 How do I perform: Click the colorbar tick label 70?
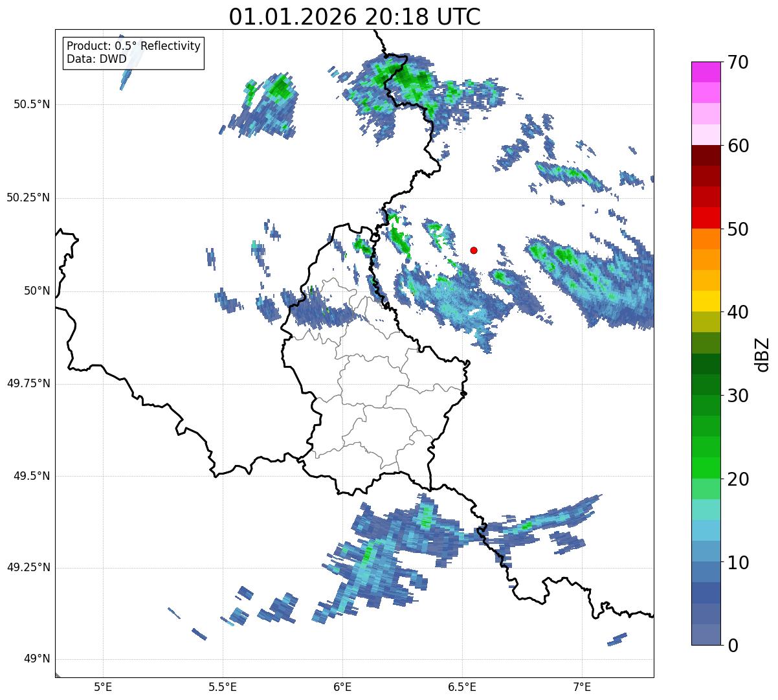point(739,62)
